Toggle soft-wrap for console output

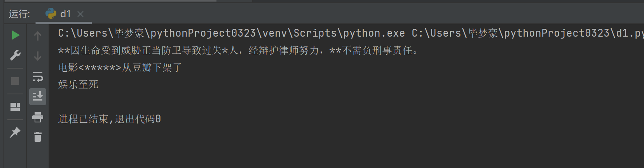coord(38,76)
